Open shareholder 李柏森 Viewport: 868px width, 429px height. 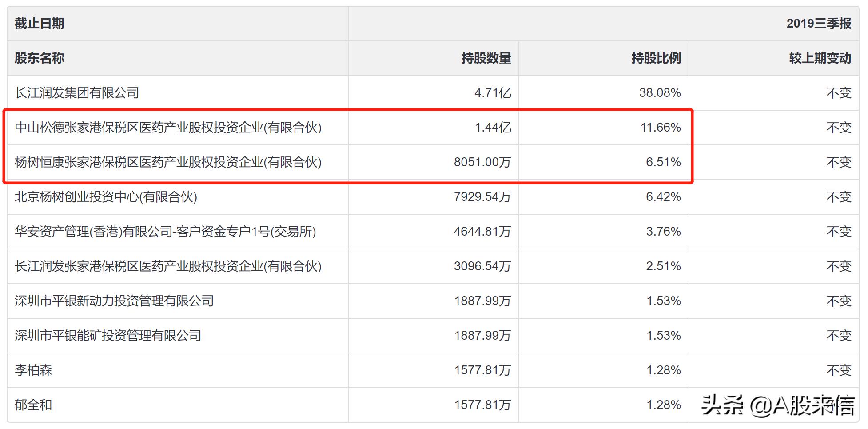point(33,370)
